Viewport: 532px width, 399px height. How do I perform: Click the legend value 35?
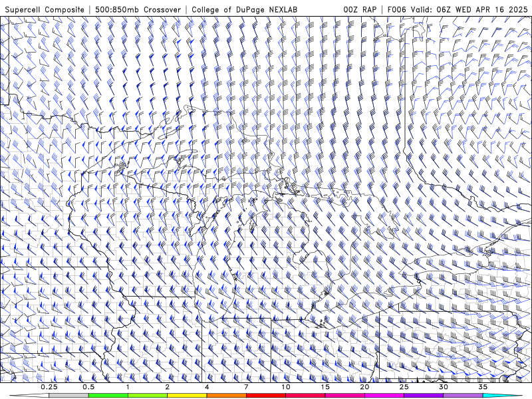483,387
